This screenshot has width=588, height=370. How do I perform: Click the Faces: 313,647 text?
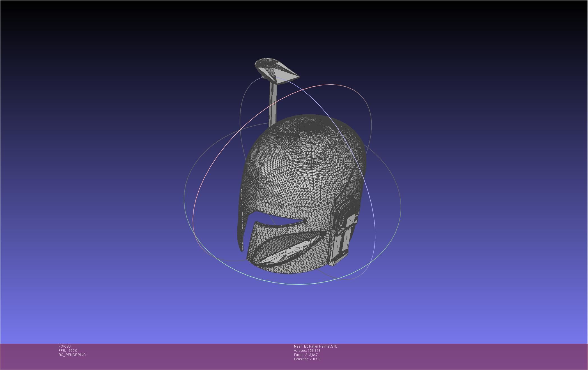(x=306, y=355)
